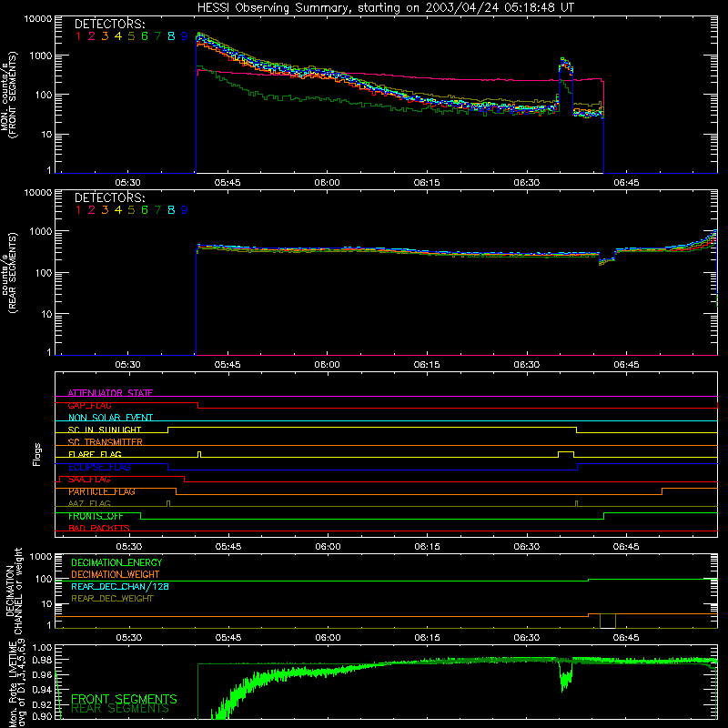Click the 05:45 tick under rear segments plot
The width and height of the screenshot is (728, 728).
tap(227, 365)
